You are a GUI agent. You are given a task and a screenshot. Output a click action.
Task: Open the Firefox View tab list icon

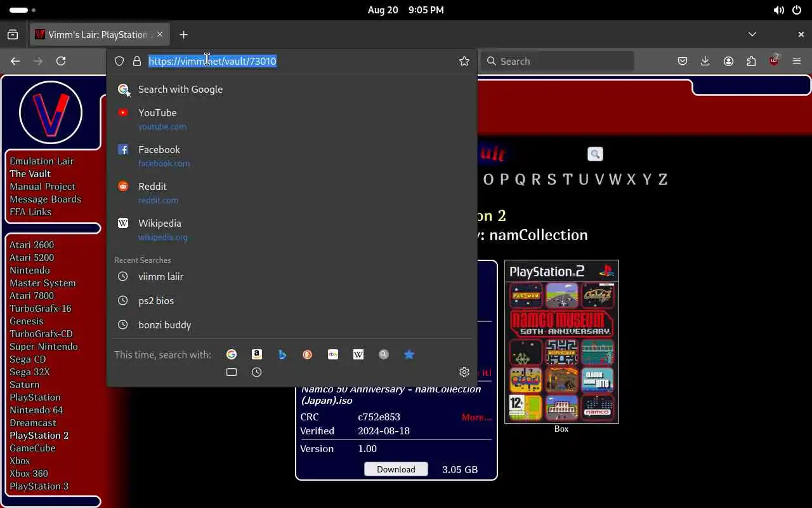(x=13, y=34)
